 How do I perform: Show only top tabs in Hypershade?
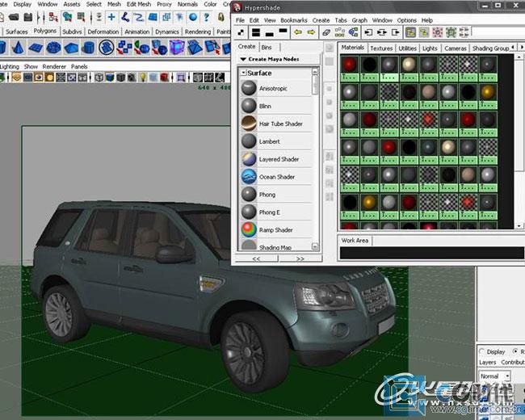click(283, 31)
